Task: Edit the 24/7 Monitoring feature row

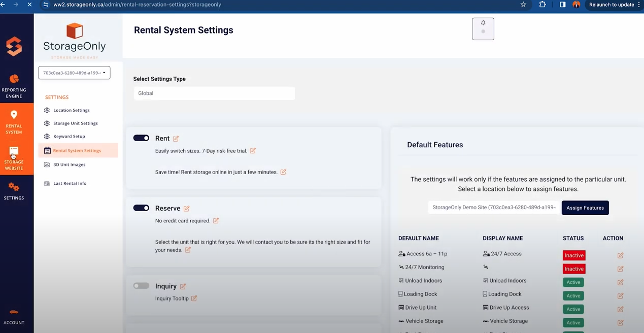Action: coord(620,269)
